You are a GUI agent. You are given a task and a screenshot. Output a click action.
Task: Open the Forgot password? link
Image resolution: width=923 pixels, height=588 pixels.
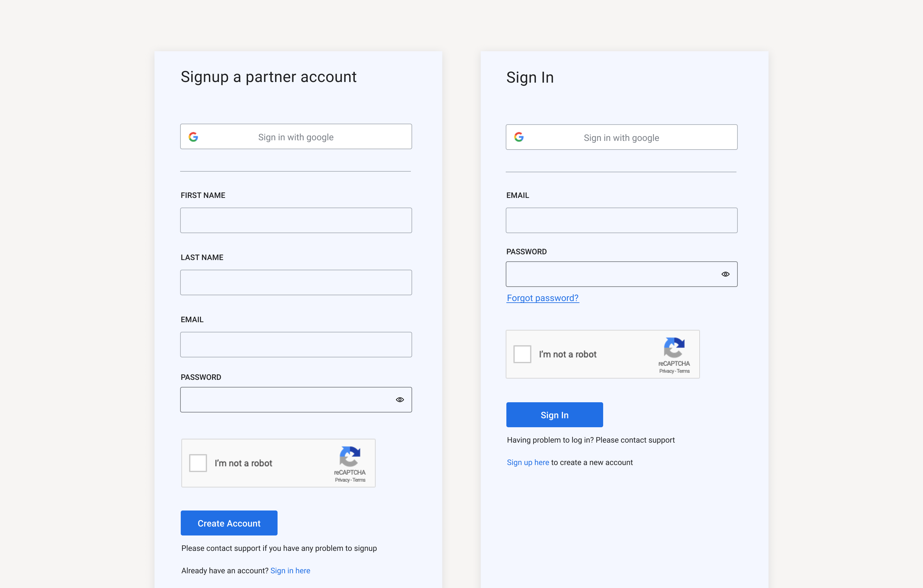point(542,298)
